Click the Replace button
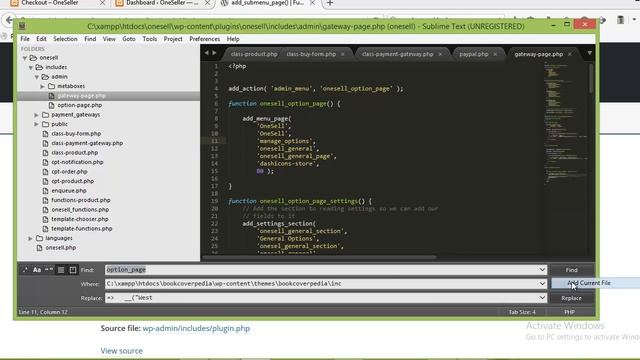The width and height of the screenshot is (640, 360). coord(571,298)
